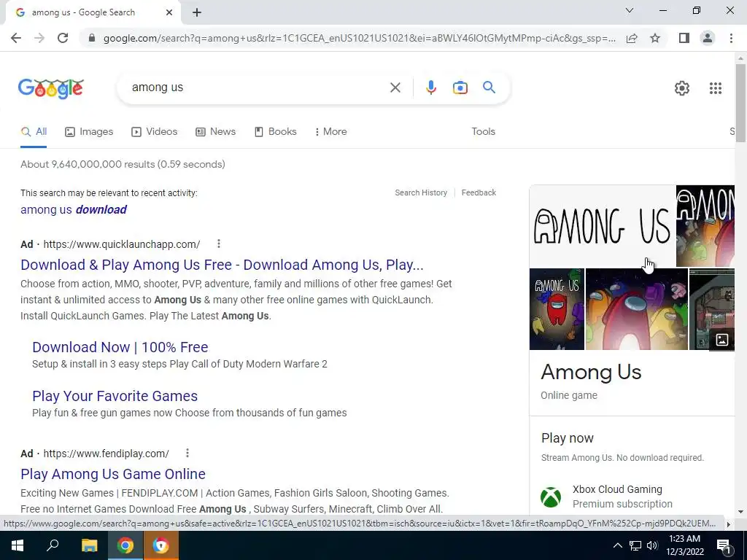Screen dimensions: 747x560
Task: Open the network status tray icon
Action: 635,545
